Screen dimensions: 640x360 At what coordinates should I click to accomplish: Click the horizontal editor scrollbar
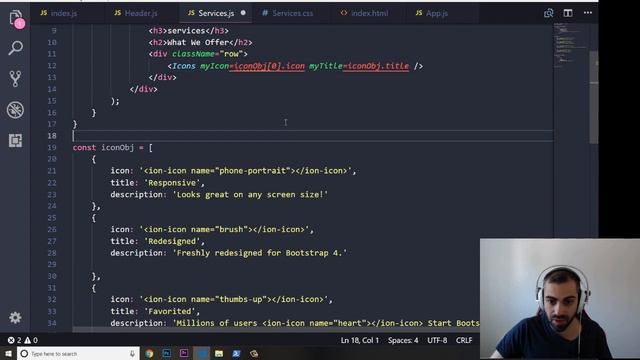point(276,329)
